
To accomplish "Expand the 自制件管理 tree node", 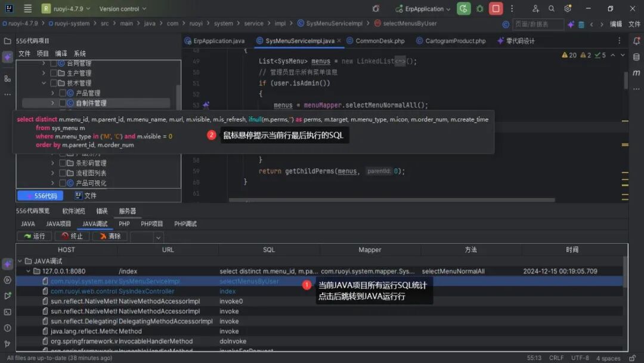I will (x=52, y=103).
